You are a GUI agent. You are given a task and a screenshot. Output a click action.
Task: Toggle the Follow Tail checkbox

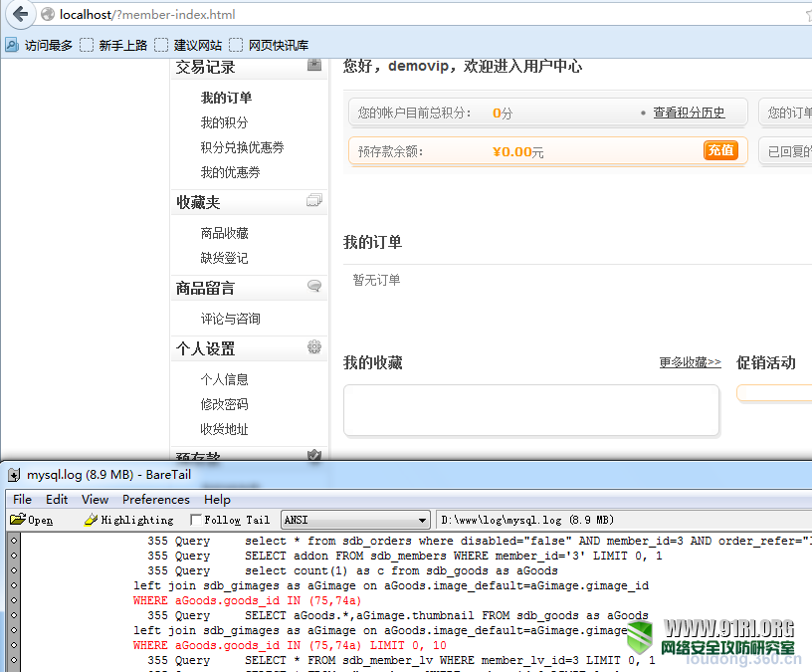pyautogui.click(x=196, y=520)
